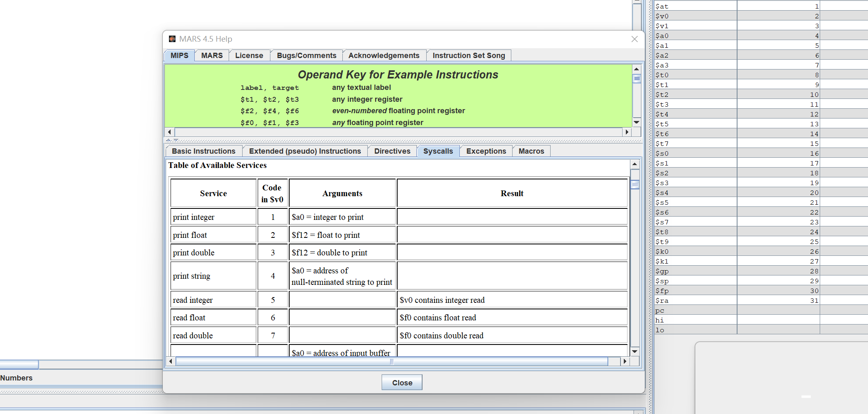
Task: Click 'print double' service cell
Action: (214, 253)
